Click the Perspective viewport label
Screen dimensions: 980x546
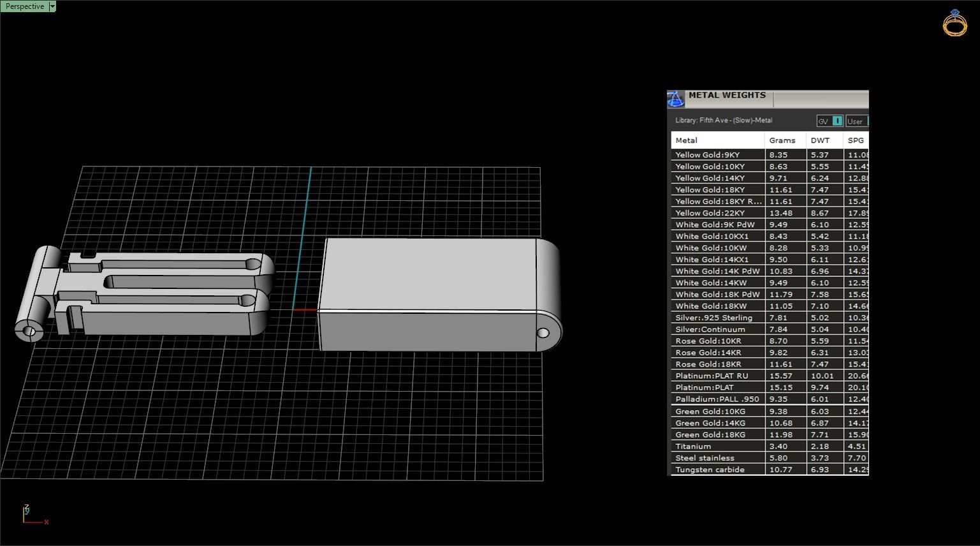pyautogui.click(x=25, y=6)
